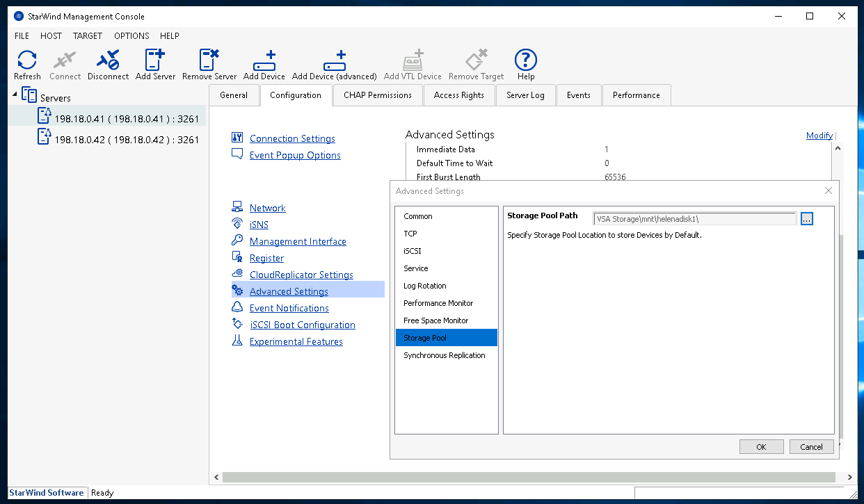864x504 pixels.
Task: Select server 198.18.0.42 in tree
Action: coord(127,140)
